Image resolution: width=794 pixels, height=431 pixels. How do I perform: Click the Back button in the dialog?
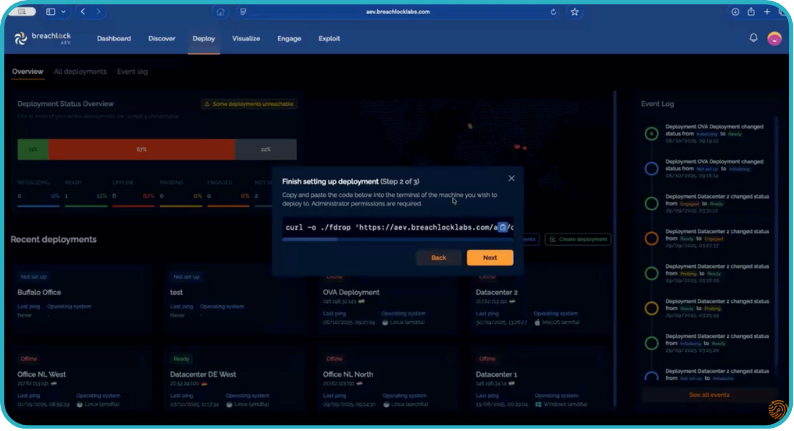pos(439,258)
